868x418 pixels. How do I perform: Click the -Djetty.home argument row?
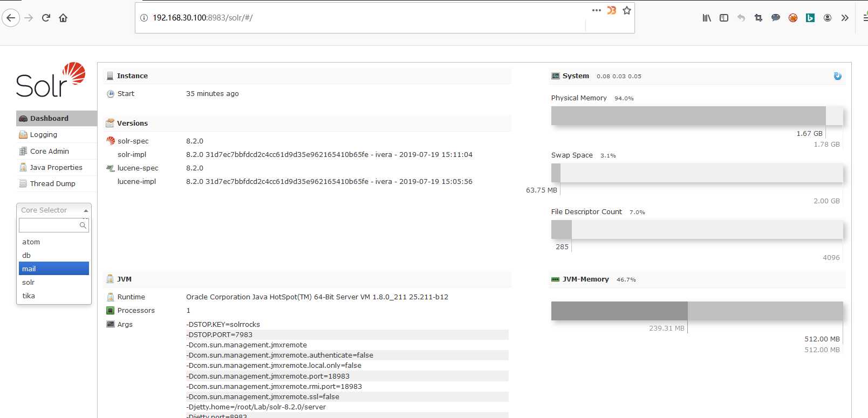(347, 407)
